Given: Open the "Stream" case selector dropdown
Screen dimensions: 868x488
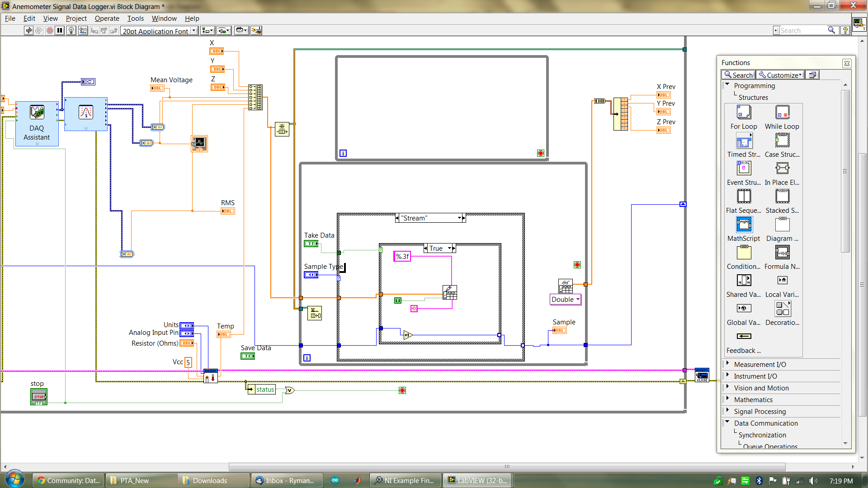Looking at the screenshot, I should (459, 218).
